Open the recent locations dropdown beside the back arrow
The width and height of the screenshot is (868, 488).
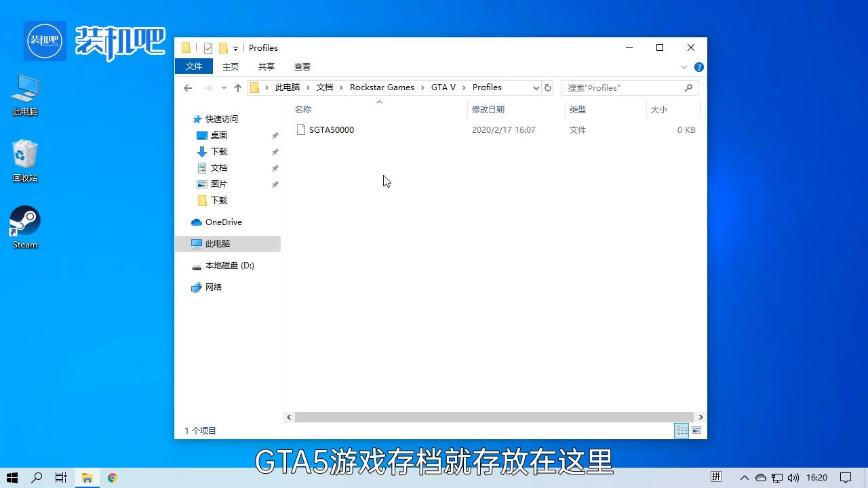point(223,87)
